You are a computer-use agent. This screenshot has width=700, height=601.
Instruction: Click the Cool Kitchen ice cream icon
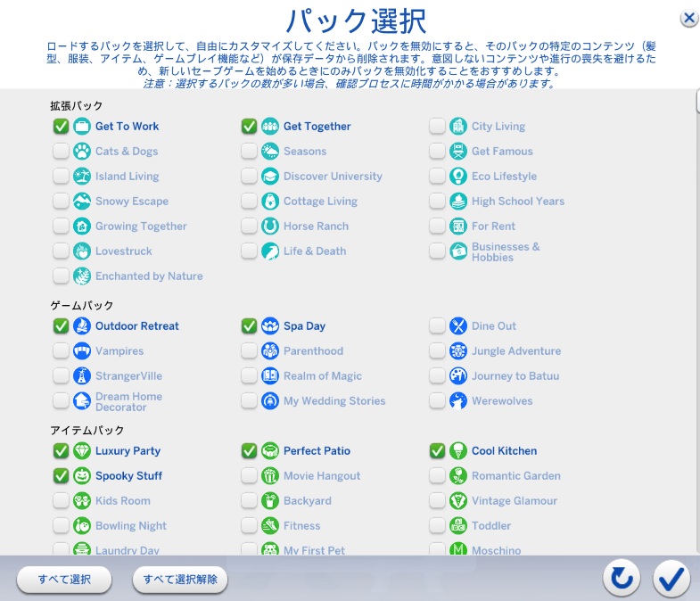[458, 451]
